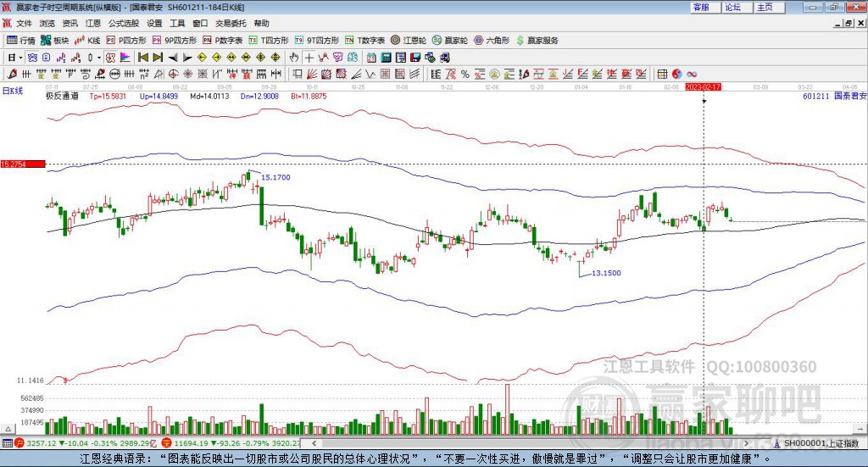This screenshot has width=868, height=467.
Task: Click the floppy disk save icon
Action: (x=415, y=58)
